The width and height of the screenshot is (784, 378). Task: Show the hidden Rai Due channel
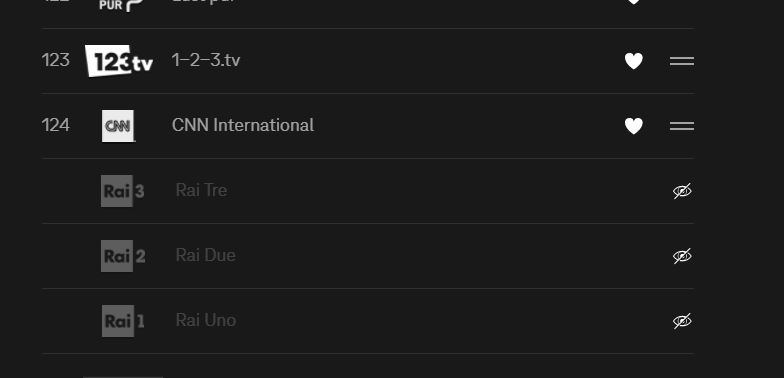point(682,256)
